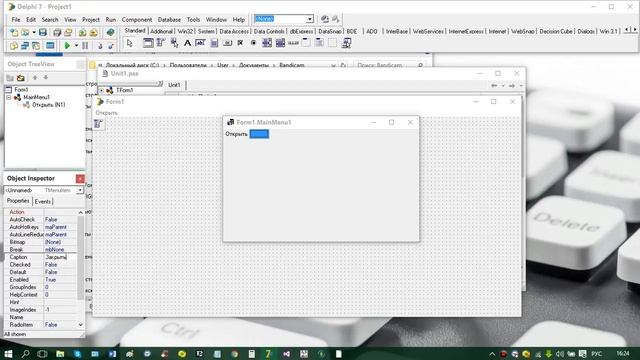Open Object Inspector instance selector dropdown
This screenshot has width=640, height=360.
(x=80, y=190)
